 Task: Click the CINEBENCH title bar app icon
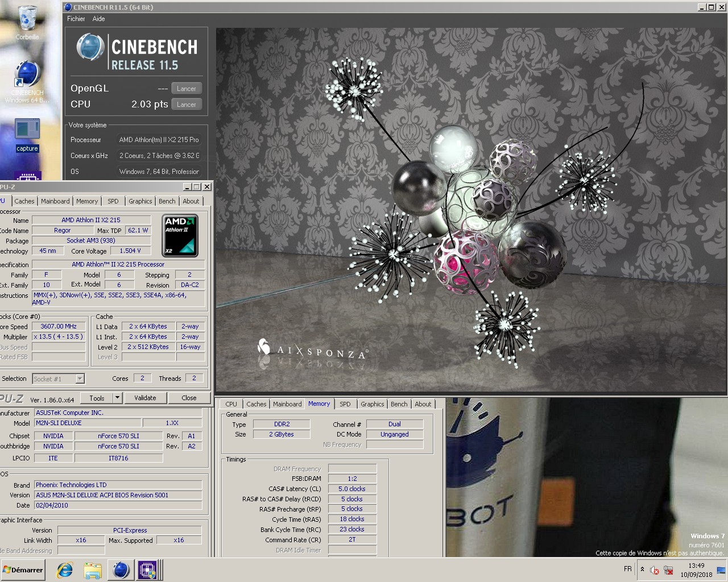(68, 7)
